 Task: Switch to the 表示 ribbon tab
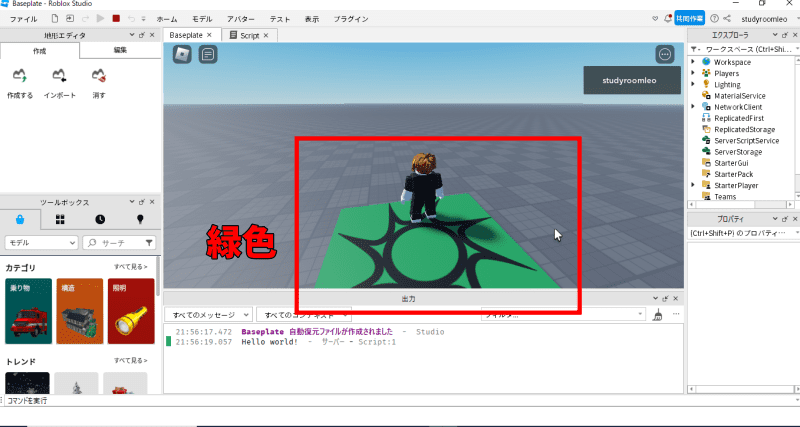tap(312, 19)
